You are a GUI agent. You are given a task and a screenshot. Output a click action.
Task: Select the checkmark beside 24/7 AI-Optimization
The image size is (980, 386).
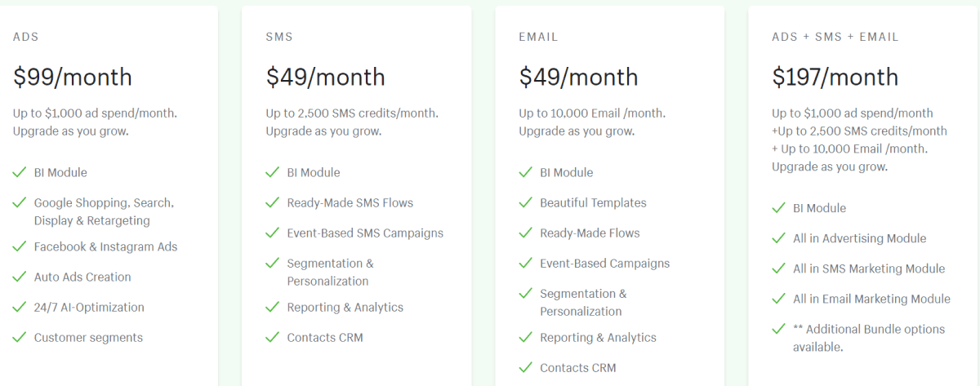pos(19,307)
